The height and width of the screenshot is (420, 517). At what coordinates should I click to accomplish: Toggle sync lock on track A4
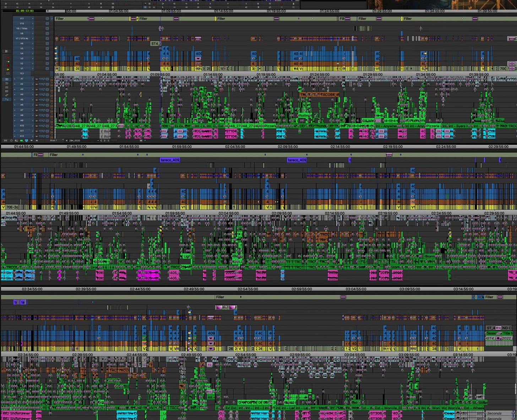click(33, 95)
